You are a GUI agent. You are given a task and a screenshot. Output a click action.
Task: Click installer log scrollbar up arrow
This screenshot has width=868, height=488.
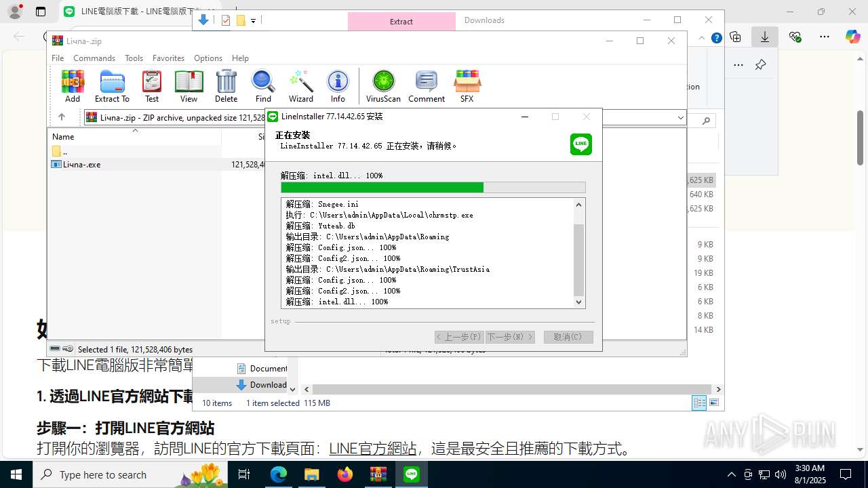[x=578, y=205]
